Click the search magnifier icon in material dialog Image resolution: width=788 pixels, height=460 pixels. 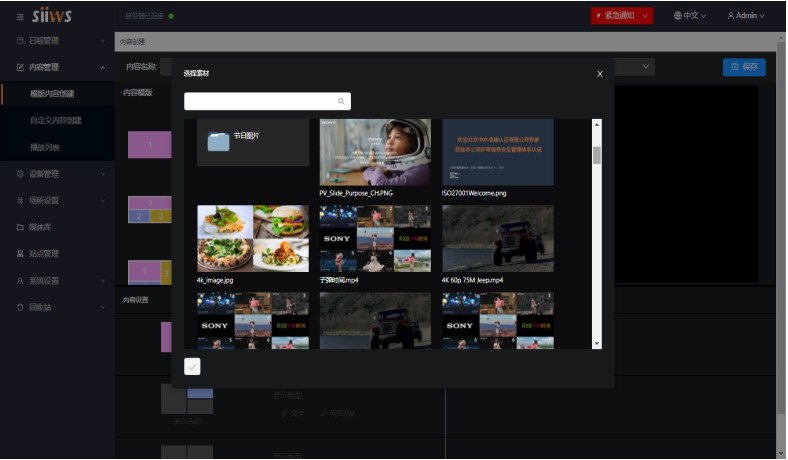click(341, 102)
